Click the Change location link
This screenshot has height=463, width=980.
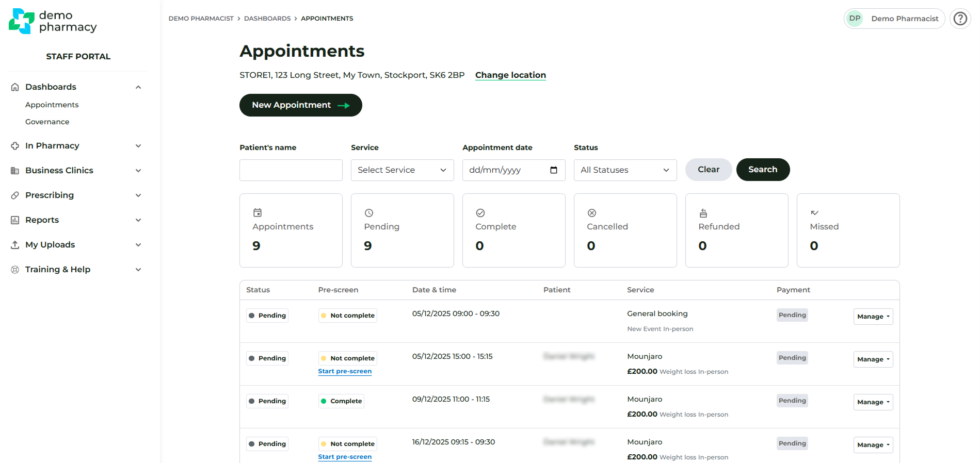click(510, 75)
